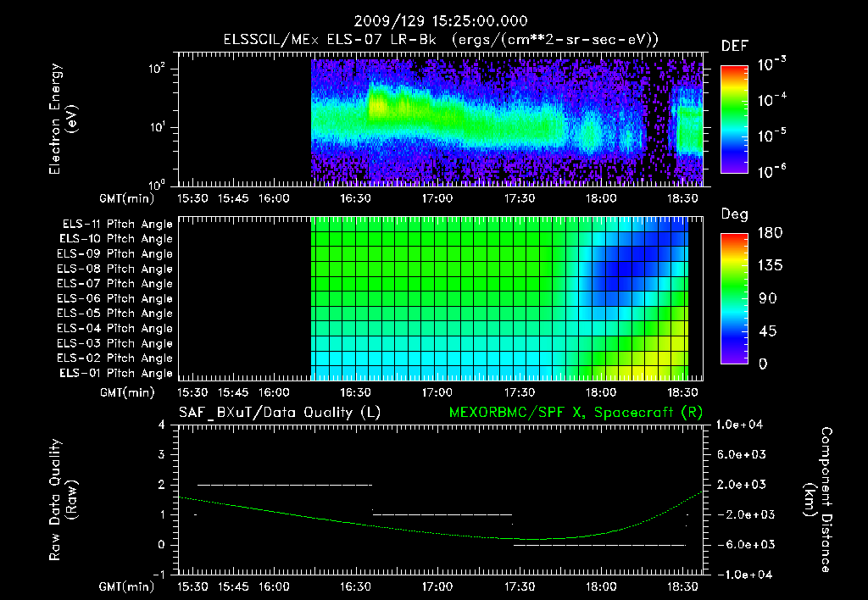Click the green MEXORBMC/SPF X, Spacecraft (R) label
The width and height of the screenshot is (868, 600).
[576, 413]
